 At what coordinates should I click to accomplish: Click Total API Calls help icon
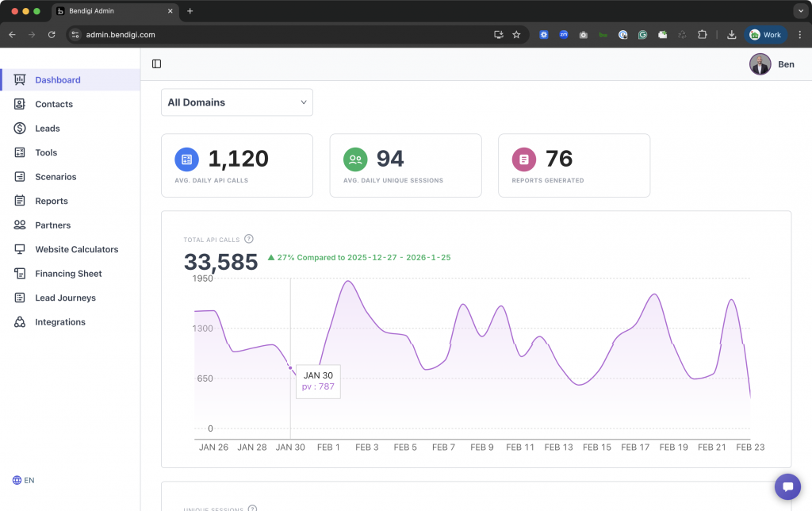249,239
